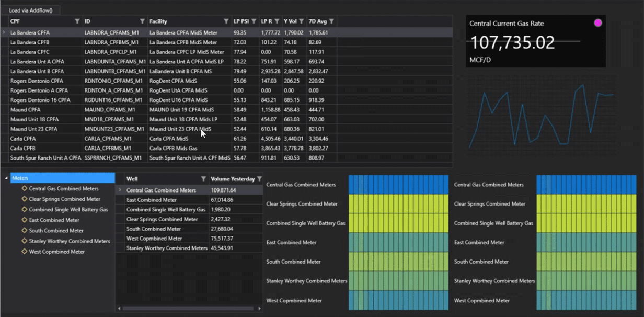
Task: Click the LP PSI column filter icon
Action: pos(255,21)
